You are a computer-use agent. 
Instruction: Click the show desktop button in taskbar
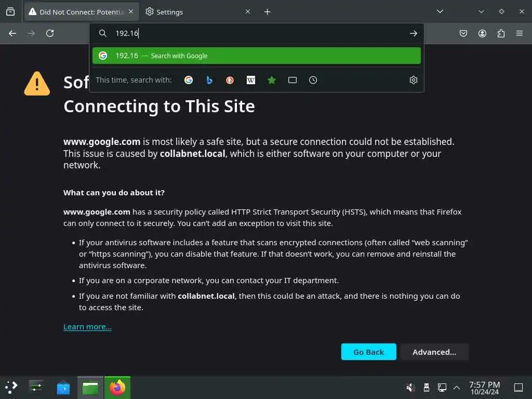click(x=518, y=387)
